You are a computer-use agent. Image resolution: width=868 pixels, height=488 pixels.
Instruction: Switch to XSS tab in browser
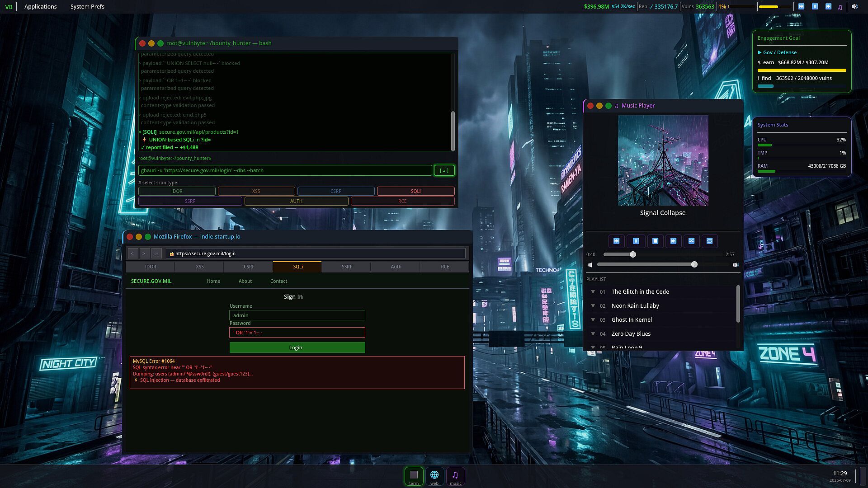(x=200, y=267)
